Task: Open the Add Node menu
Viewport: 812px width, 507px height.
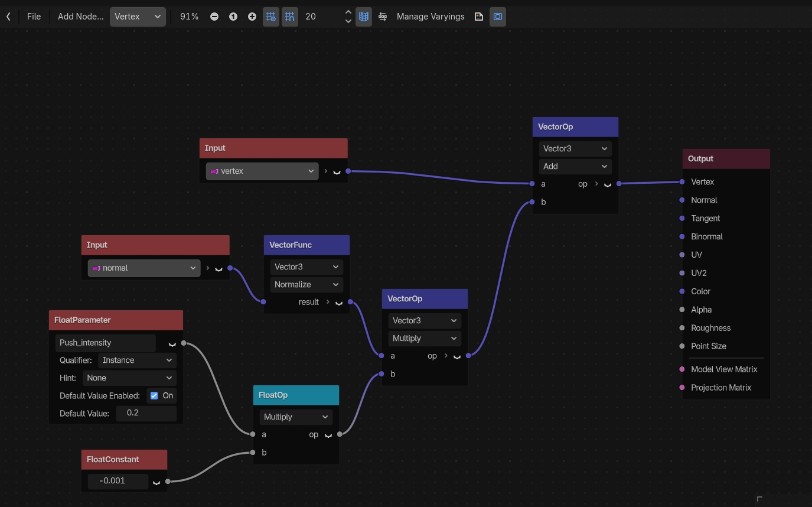Action: pos(80,17)
